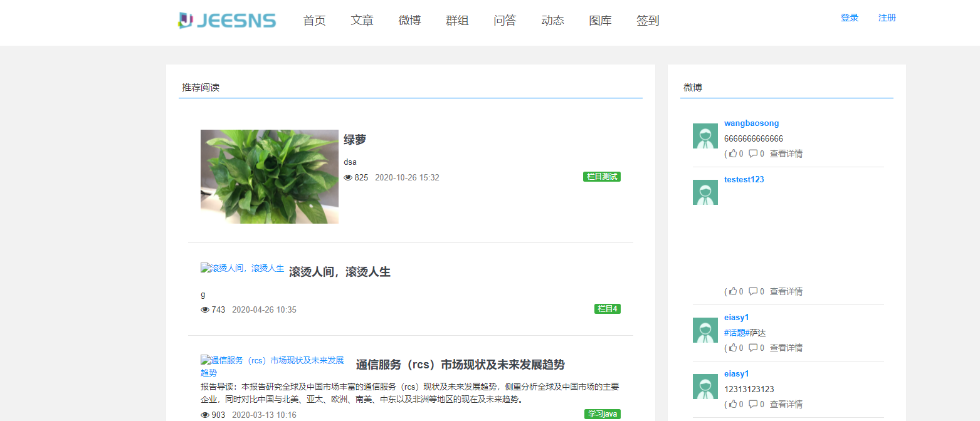Click the 栏目测试 category tag
The height and width of the screenshot is (421, 980).
coord(601,177)
